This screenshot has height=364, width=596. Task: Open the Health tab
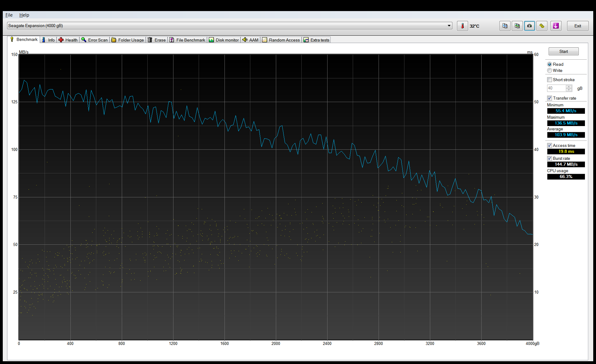point(68,40)
